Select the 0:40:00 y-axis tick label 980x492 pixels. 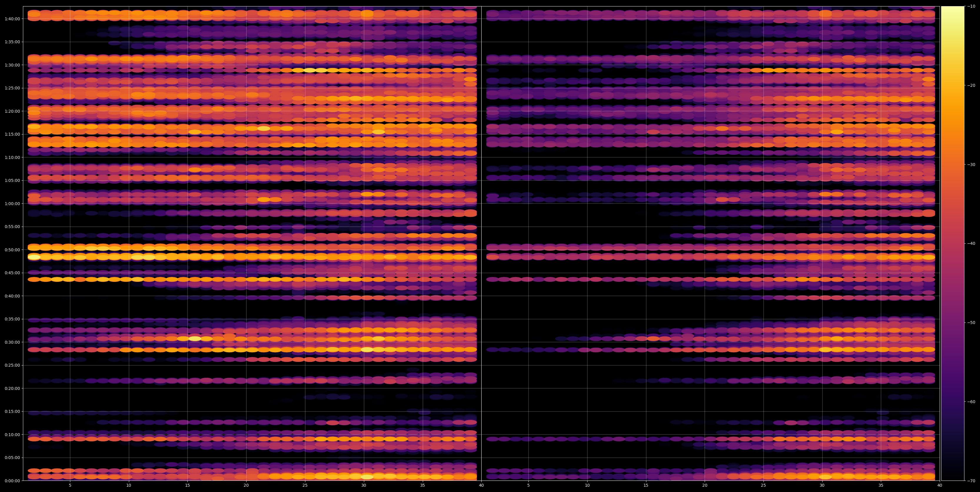pos(13,296)
